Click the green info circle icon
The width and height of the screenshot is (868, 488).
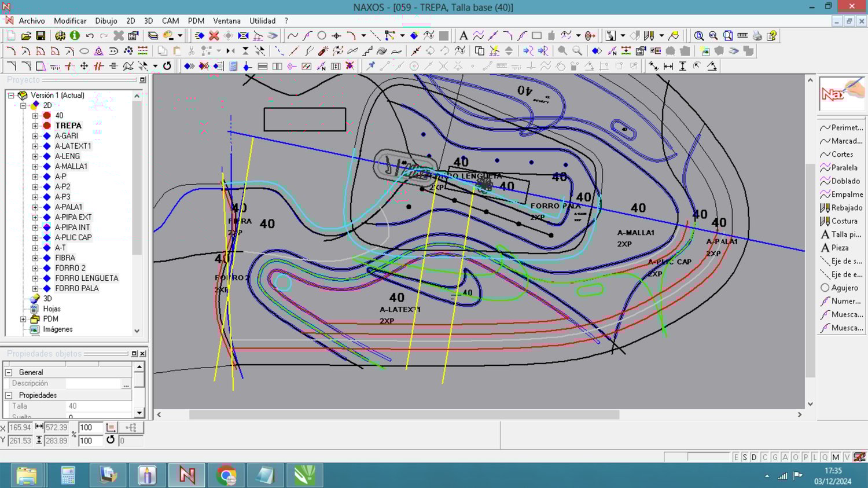[x=75, y=36]
